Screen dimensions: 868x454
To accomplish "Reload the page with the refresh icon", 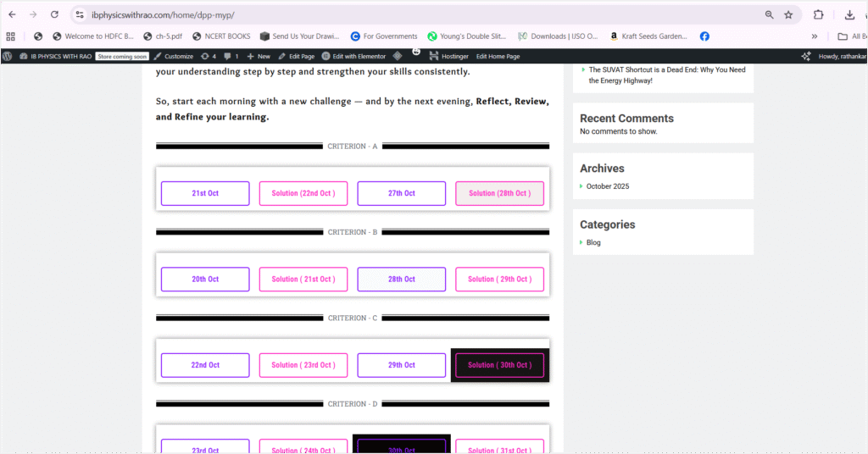I will pyautogui.click(x=54, y=14).
